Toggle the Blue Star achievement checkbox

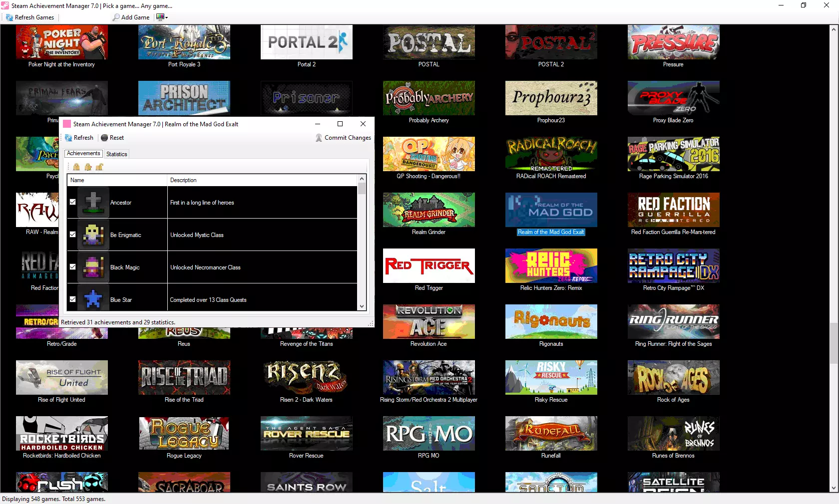[x=72, y=299]
